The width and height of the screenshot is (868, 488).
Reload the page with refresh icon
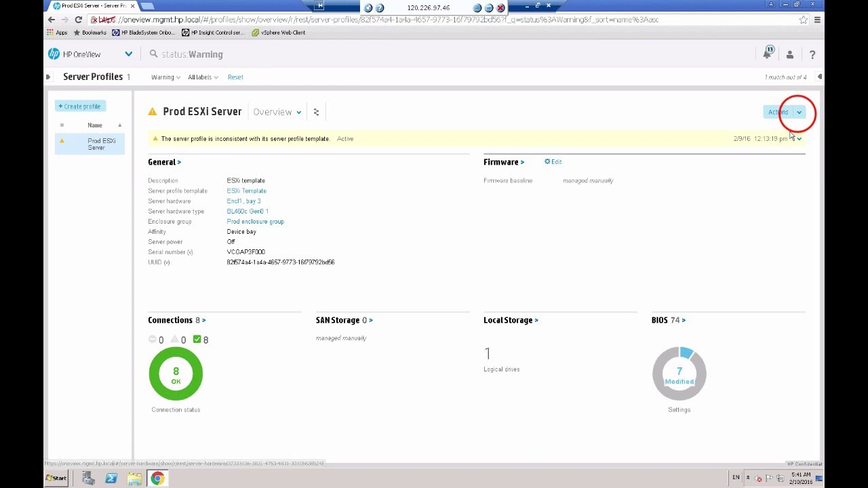point(78,20)
